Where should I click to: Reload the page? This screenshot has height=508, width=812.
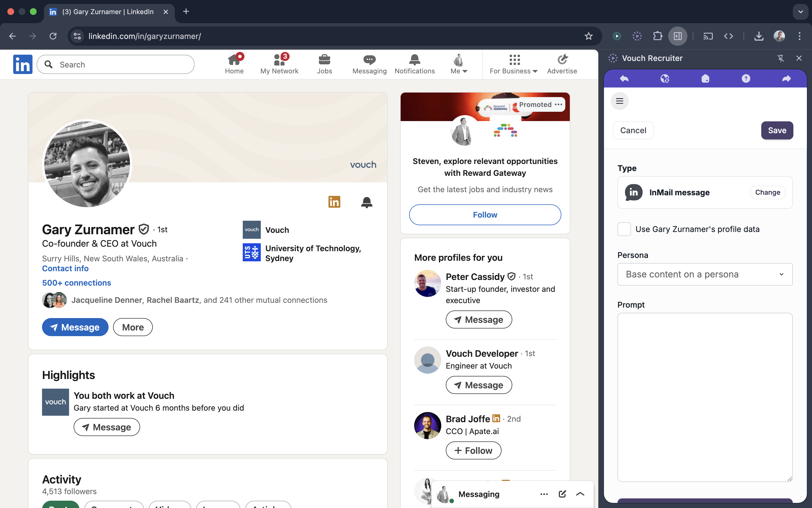click(53, 36)
